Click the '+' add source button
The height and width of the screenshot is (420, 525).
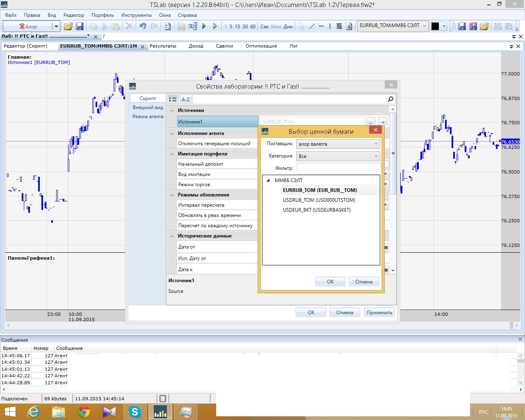[383, 122]
